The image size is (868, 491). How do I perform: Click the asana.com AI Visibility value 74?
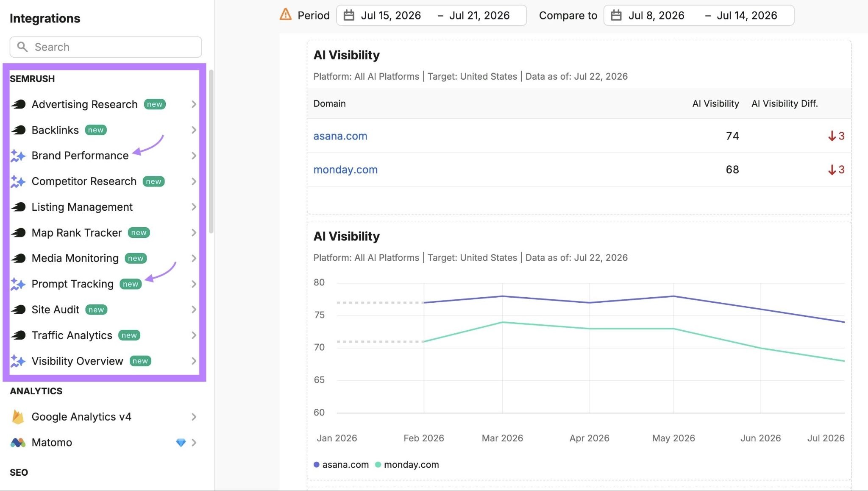[x=732, y=136]
